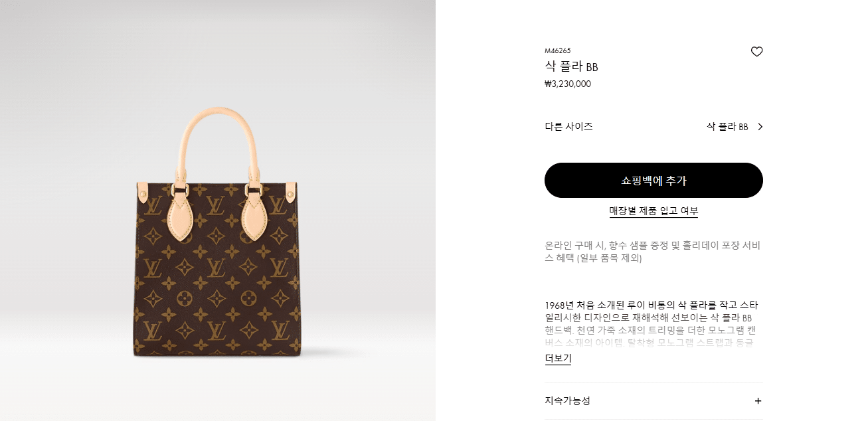Click the ₩3,230,000 price text
The width and height of the screenshot is (868, 421).
[567, 84]
